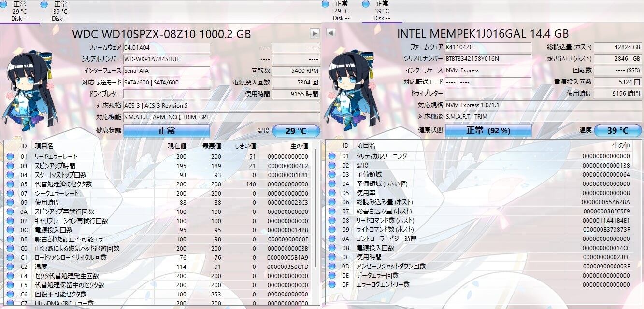644x309 pixels.
Task: Click transfer mode field SATA/600 | SATA/600
Action: tap(167, 82)
